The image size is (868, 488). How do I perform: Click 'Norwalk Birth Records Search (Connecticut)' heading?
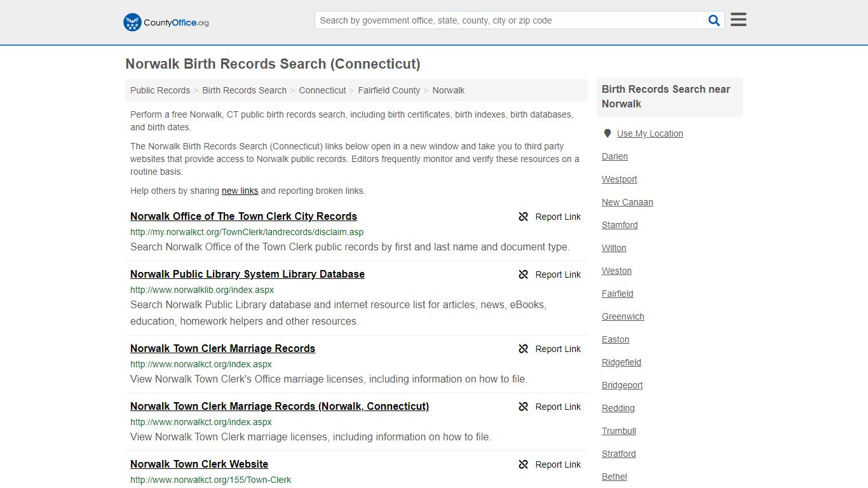point(273,64)
